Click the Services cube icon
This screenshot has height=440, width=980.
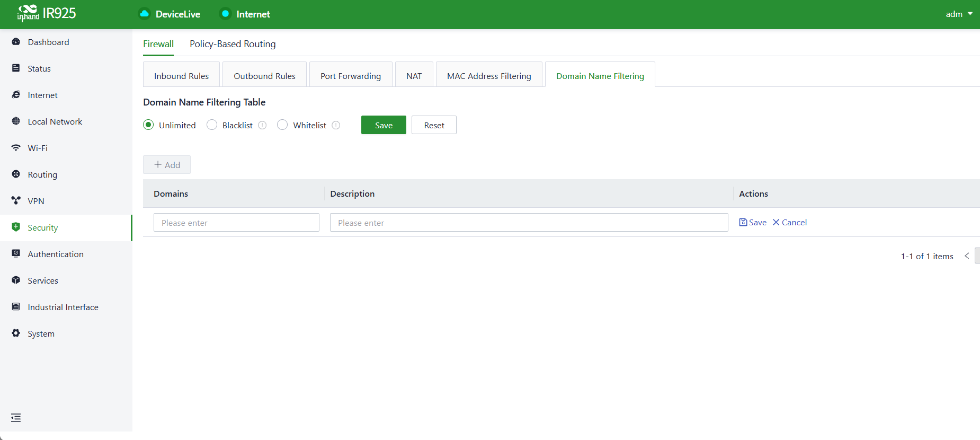(16, 280)
